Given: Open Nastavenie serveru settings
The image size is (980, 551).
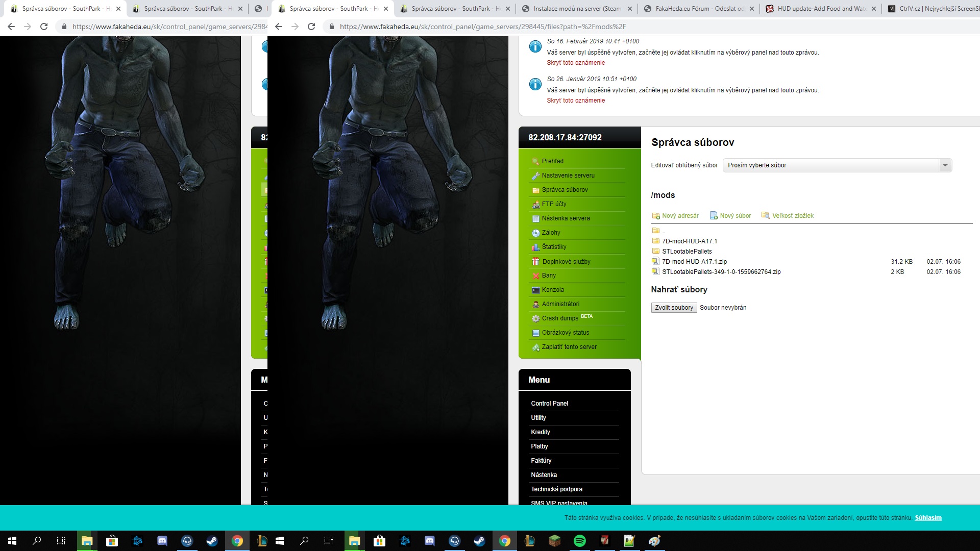Looking at the screenshot, I should click(x=568, y=176).
